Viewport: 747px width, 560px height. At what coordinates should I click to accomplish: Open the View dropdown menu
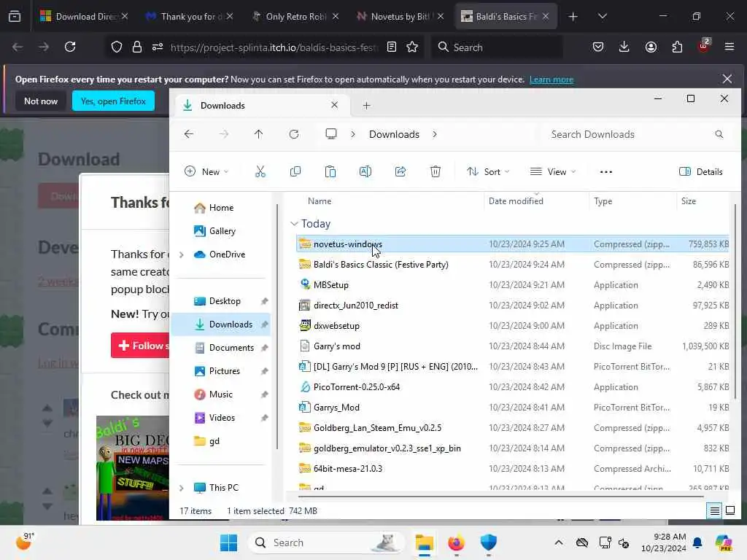[x=553, y=172]
